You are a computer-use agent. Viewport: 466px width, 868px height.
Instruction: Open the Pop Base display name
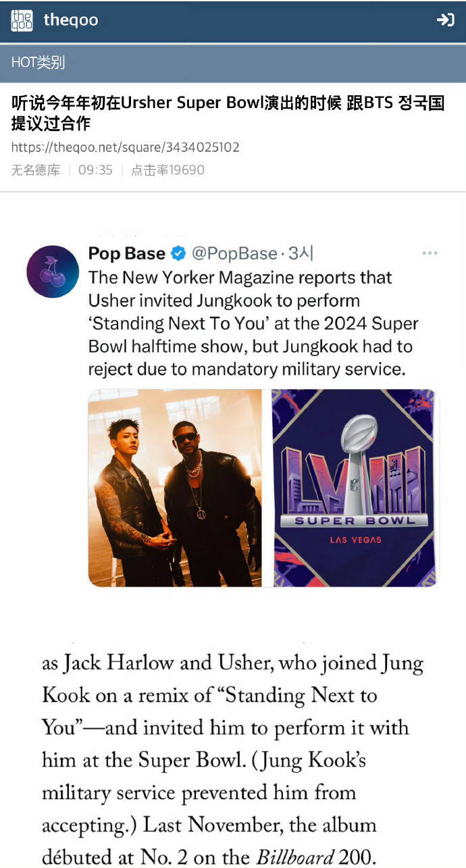click(127, 254)
